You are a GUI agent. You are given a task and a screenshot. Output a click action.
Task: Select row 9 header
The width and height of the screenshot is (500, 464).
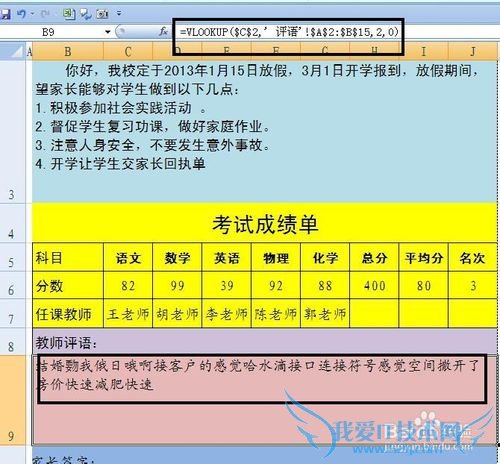(x=13, y=400)
